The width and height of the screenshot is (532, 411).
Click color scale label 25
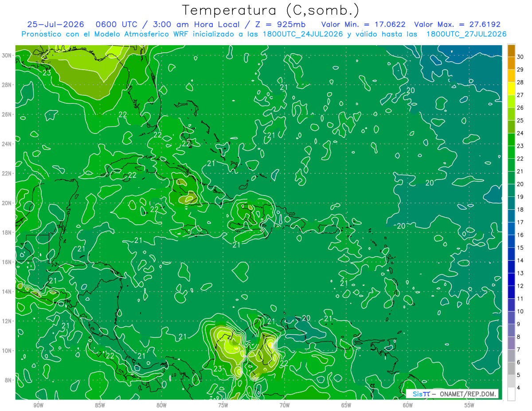[x=520, y=121]
